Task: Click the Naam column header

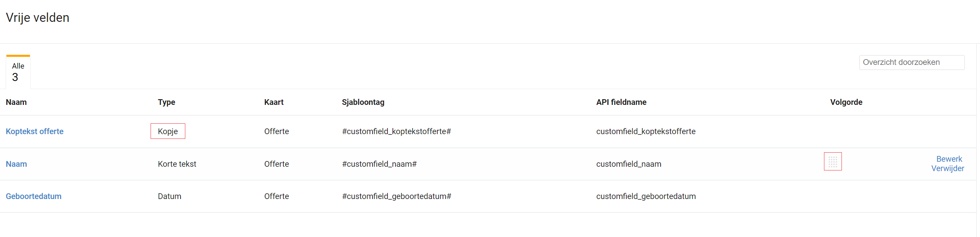Action: 16,102
